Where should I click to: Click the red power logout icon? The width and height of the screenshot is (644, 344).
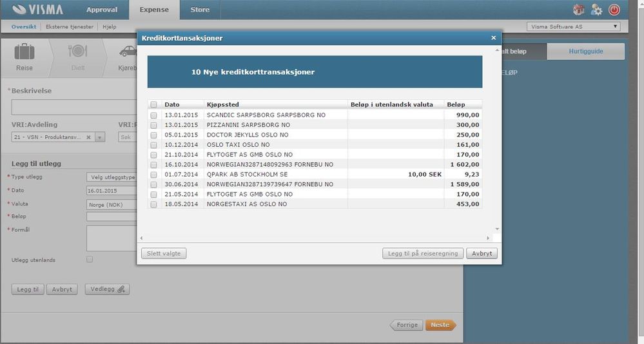tap(614, 10)
